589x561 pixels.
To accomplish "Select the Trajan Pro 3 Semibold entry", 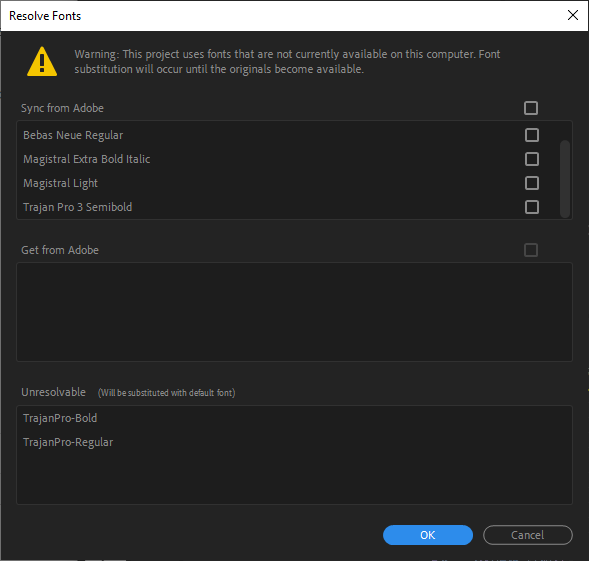I will [x=78, y=207].
